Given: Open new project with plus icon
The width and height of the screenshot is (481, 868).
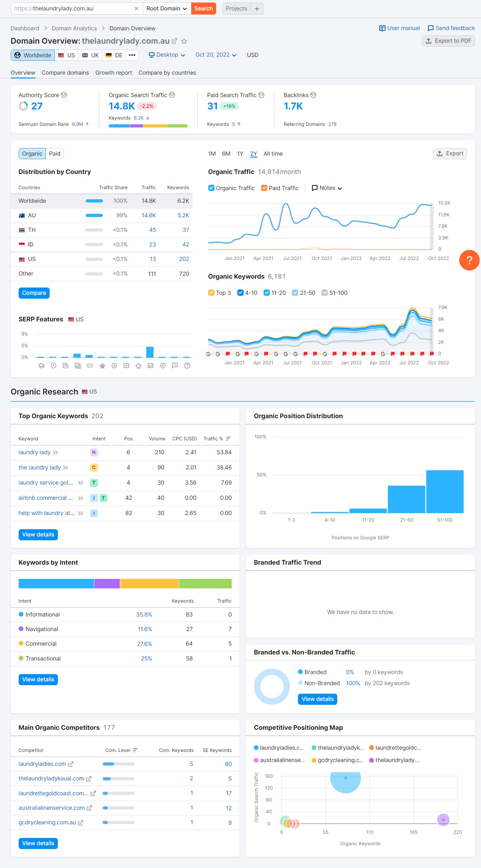Looking at the screenshot, I should click(x=257, y=9).
